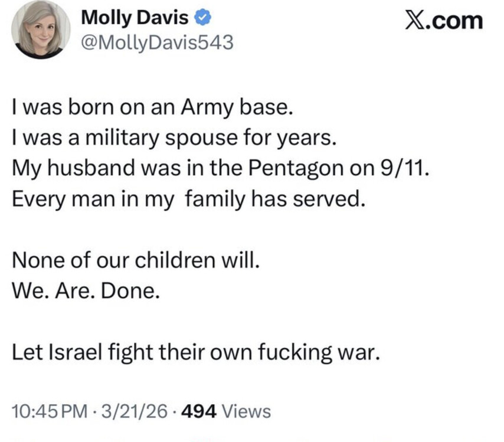The height and width of the screenshot is (442, 504).
Task: Click the Molly Davis display name
Action: click(x=135, y=18)
